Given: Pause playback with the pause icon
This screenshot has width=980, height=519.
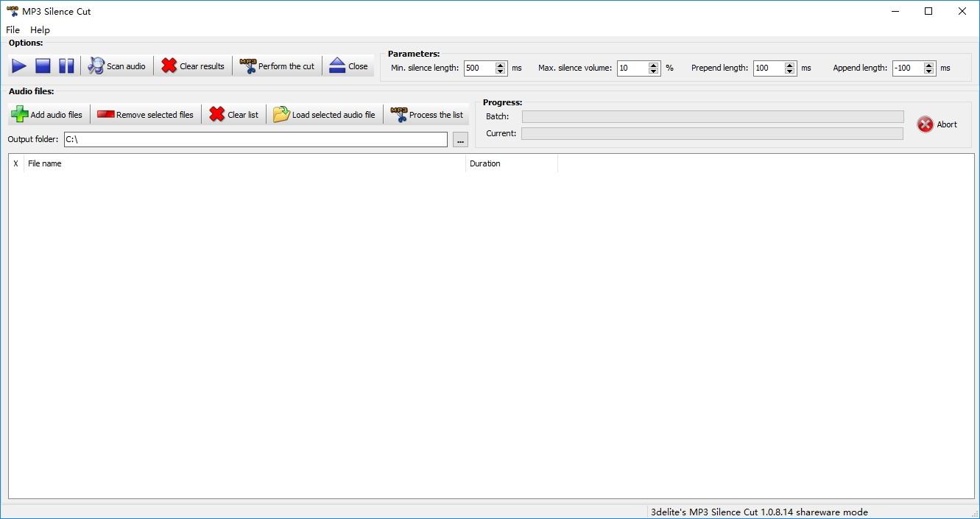Looking at the screenshot, I should 66,66.
